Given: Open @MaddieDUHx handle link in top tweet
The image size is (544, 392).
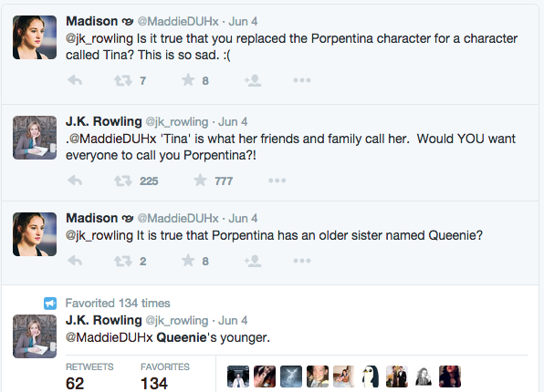Looking at the screenshot, I should point(178,22).
